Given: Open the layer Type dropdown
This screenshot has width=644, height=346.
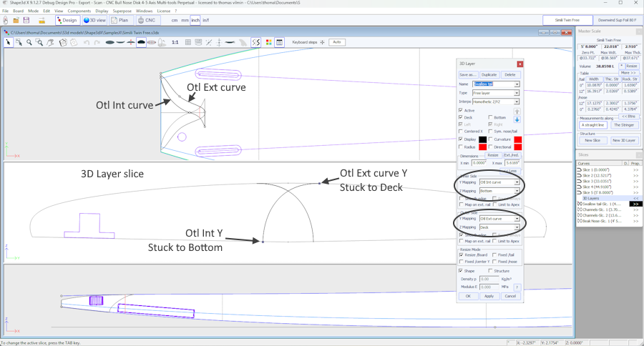Looking at the screenshot, I should click(x=517, y=93).
